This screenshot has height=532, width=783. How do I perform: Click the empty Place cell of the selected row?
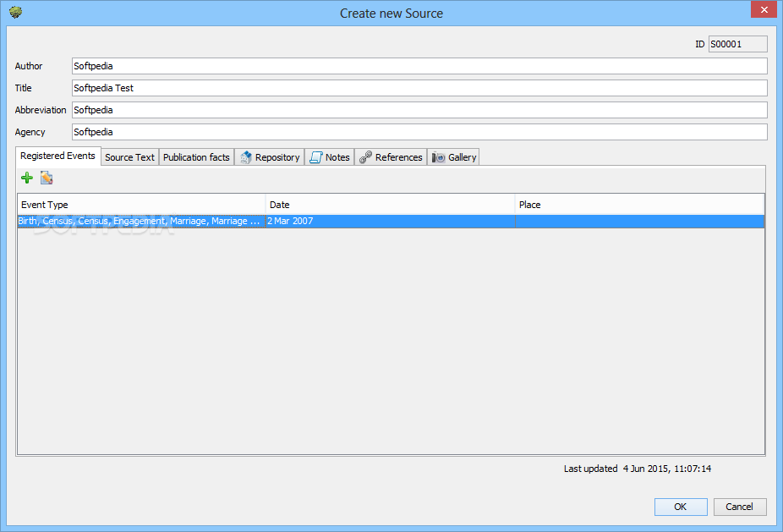(640, 222)
